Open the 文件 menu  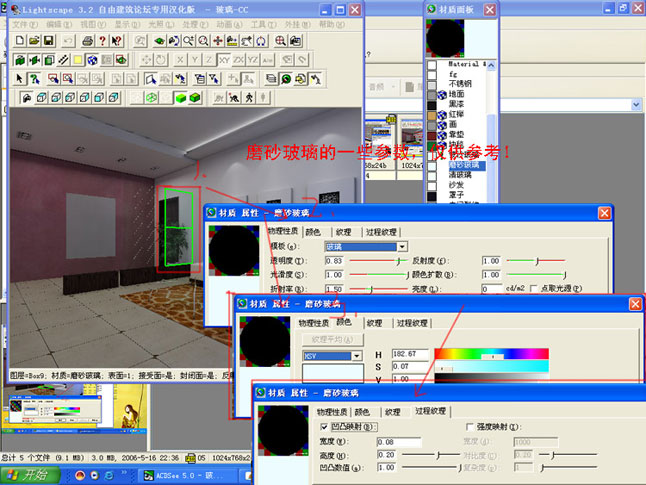pos(27,23)
